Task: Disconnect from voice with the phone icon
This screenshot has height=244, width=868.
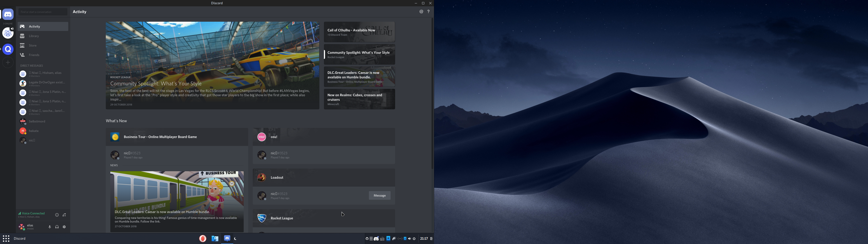Action: tap(64, 215)
